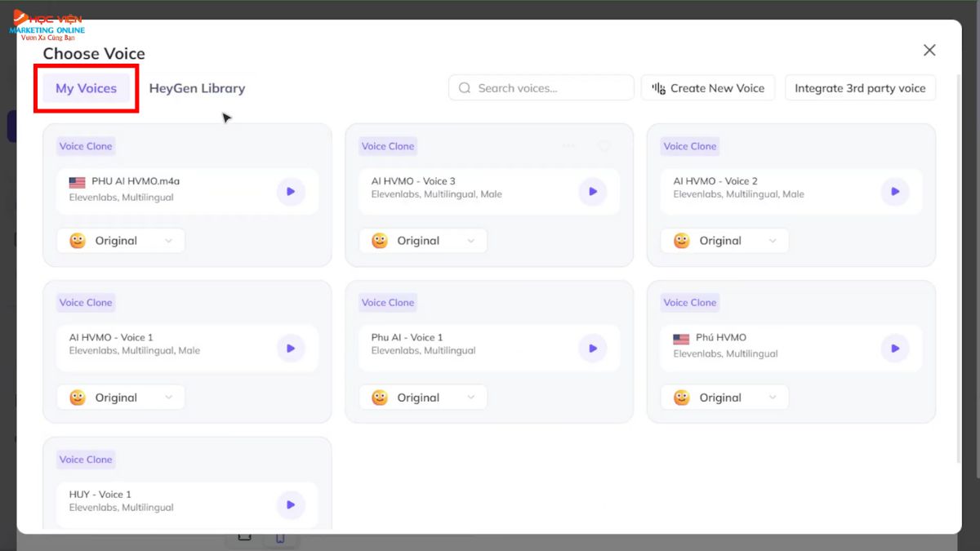
Task: Expand the Original dropdown for Phu AI - Voice 1
Action: (423, 398)
